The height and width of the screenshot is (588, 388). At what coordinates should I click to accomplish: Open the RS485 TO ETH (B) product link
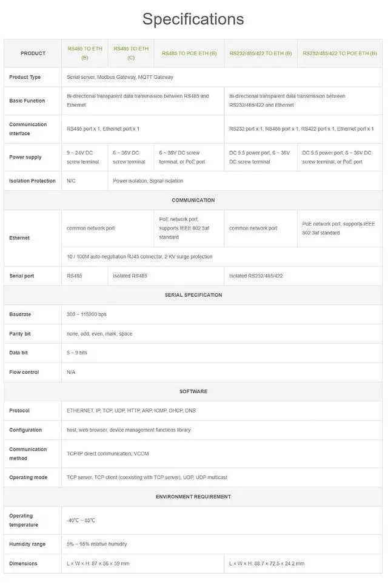tap(85, 53)
